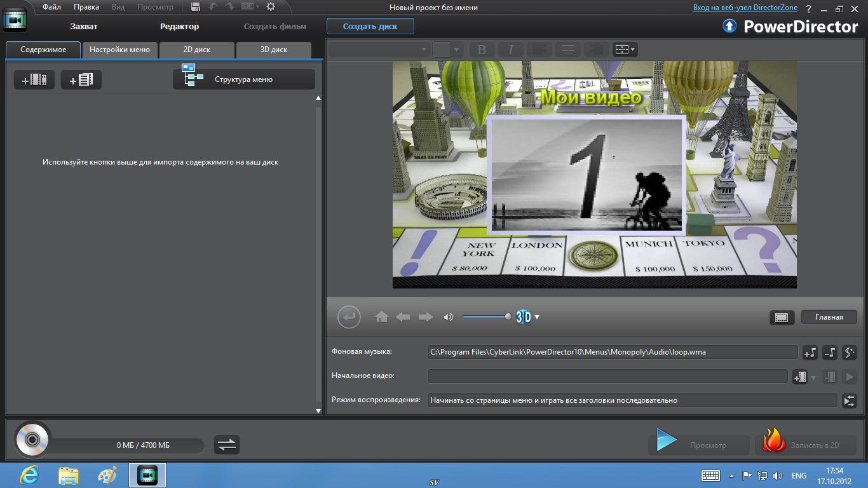Click the previous page left arrow
868x488 pixels.
pos(403,317)
